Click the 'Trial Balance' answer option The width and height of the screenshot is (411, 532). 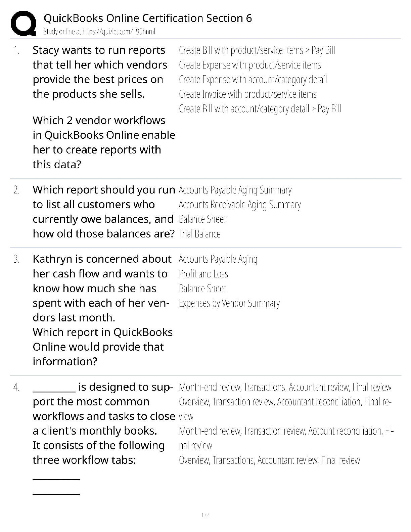[199, 234]
